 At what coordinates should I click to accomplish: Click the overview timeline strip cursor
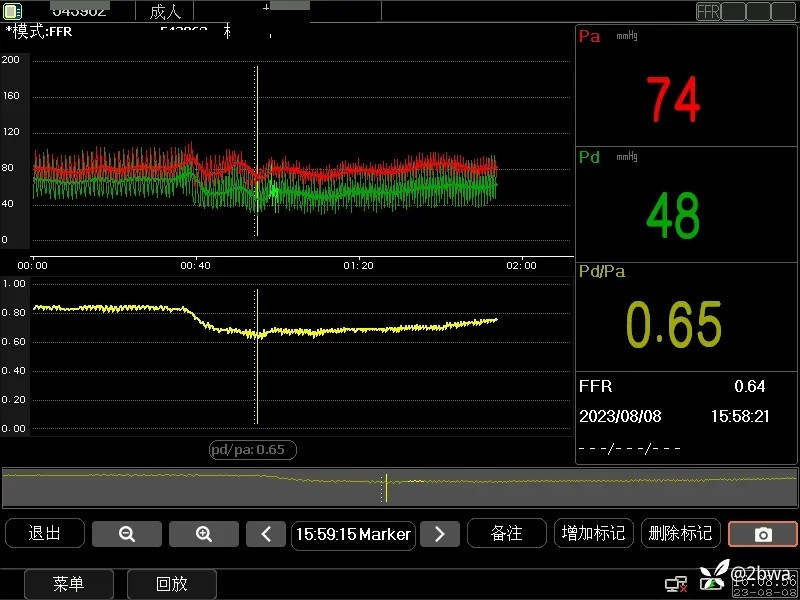pos(385,488)
